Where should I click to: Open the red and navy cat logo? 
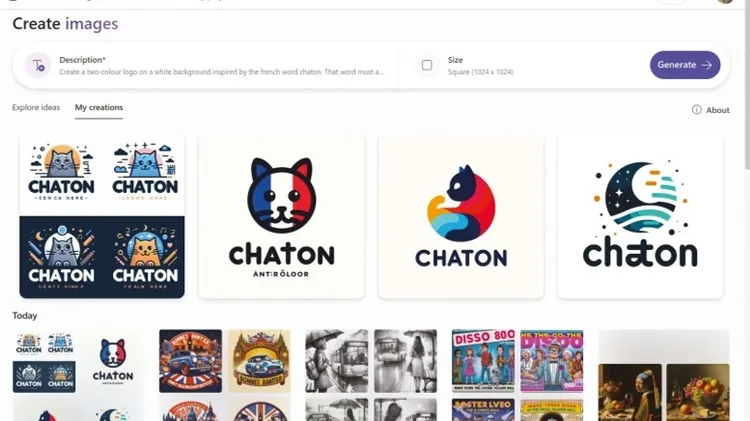(x=461, y=217)
